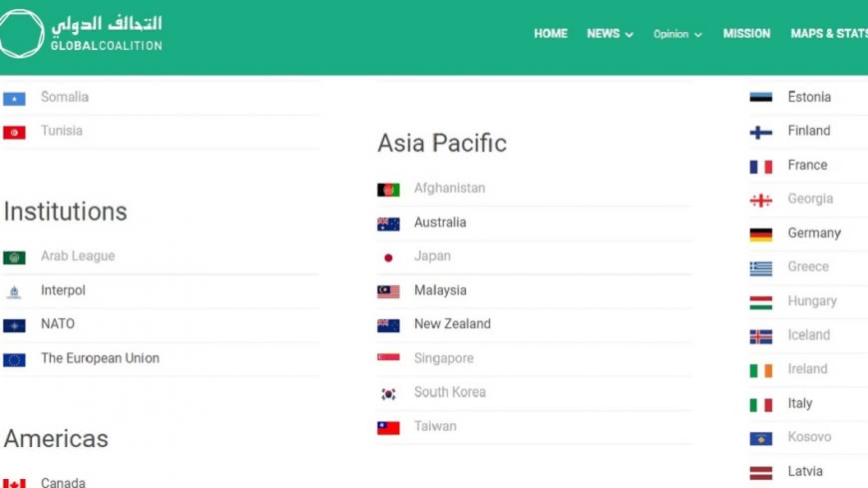Screen dimensions: 868x488
Task: Open the Canada country link
Action: click(x=63, y=482)
